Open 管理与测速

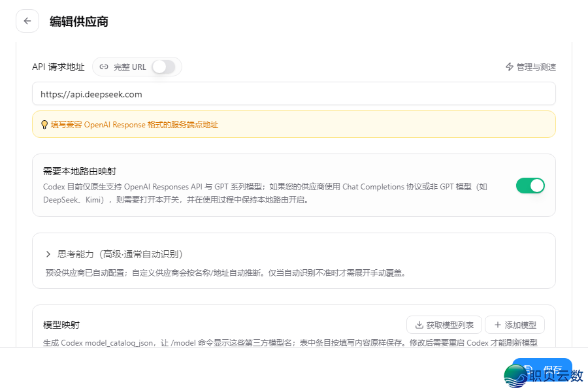pos(531,67)
